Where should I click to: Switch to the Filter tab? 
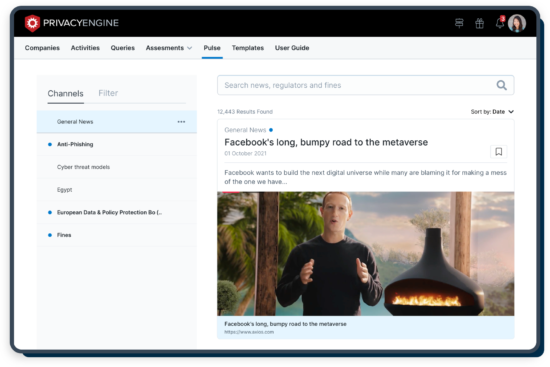tap(108, 93)
